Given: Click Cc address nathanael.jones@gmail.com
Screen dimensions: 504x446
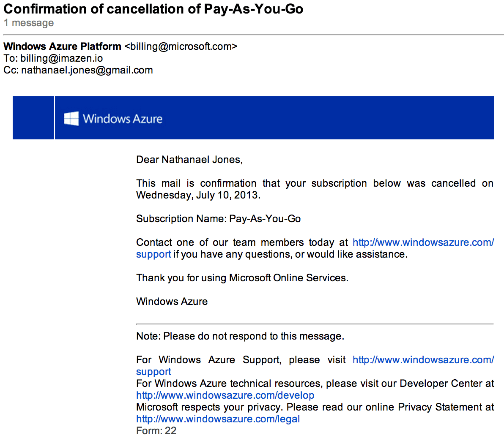Looking at the screenshot, I should (87, 70).
